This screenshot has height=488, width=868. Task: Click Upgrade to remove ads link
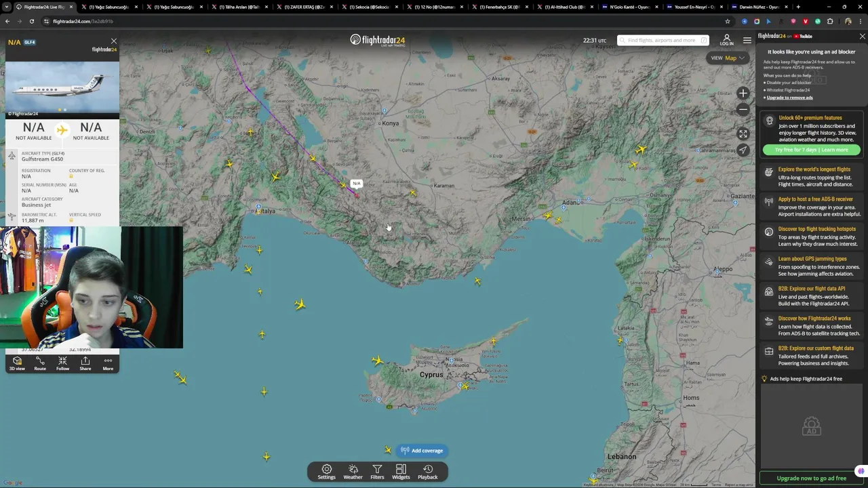[790, 98]
